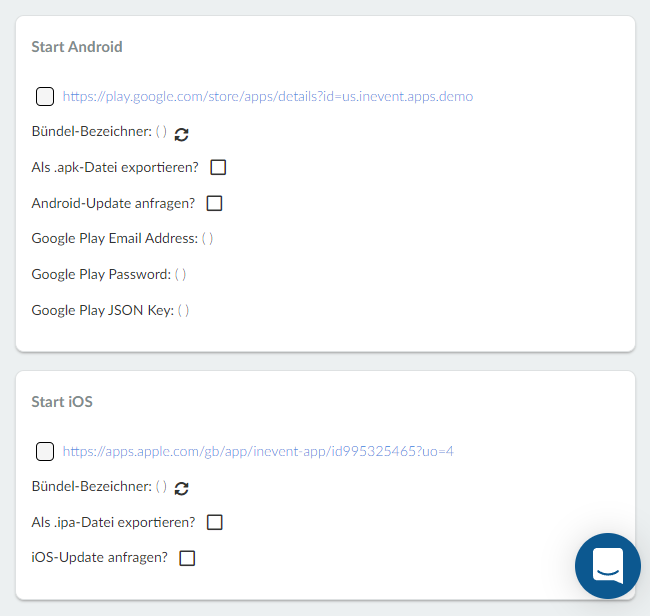Enable Als .ipa-Datei exportieren checkbox
650x616 pixels.
[x=215, y=522]
